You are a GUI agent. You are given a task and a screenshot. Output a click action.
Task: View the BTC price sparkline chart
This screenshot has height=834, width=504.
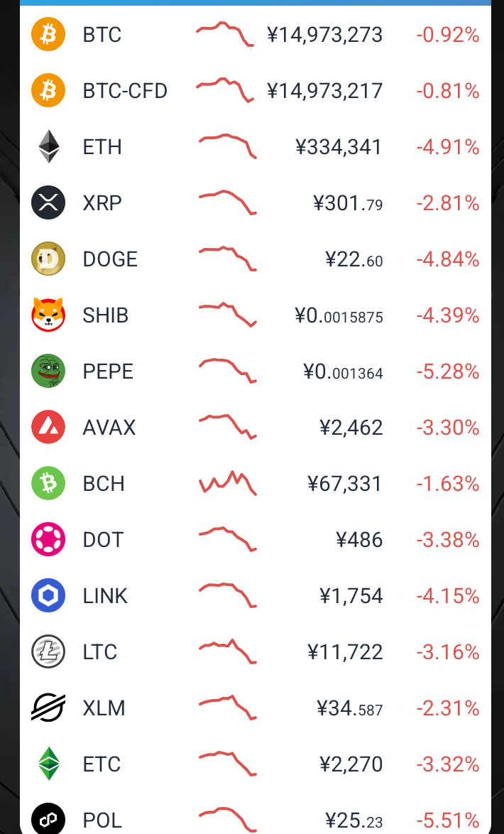click(225, 34)
